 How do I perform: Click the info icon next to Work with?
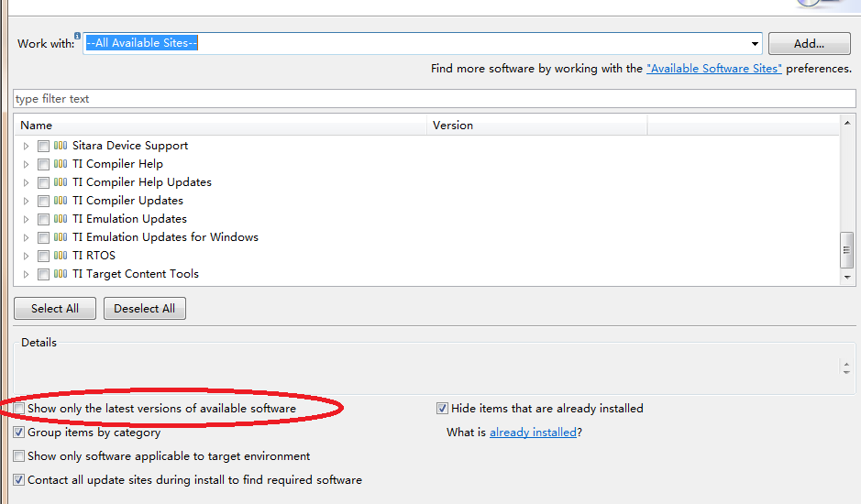(x=78, y=37)
